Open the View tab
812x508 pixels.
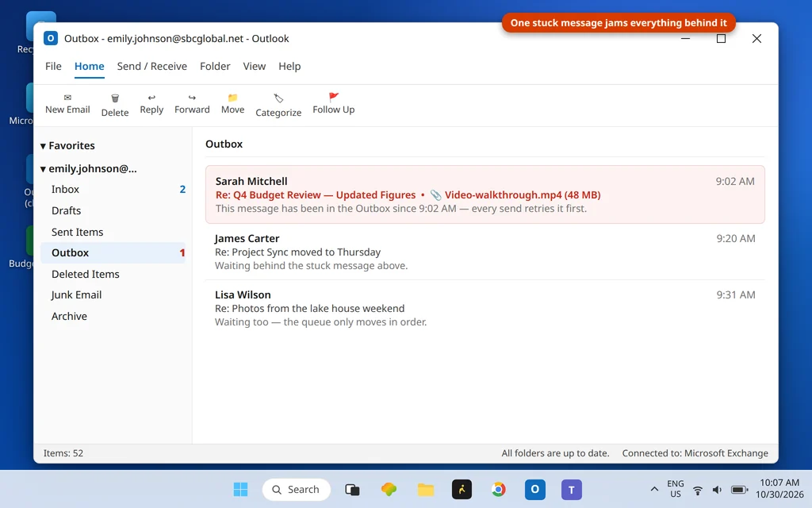tap(255, 67)
